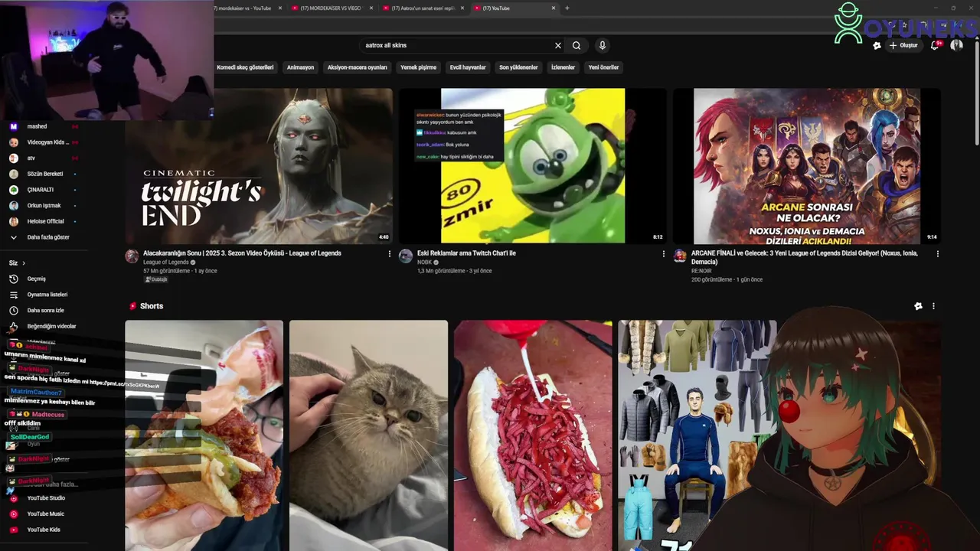
Task: Play green gummy bear video thumbnail
Action: click(x=533, y=166)
